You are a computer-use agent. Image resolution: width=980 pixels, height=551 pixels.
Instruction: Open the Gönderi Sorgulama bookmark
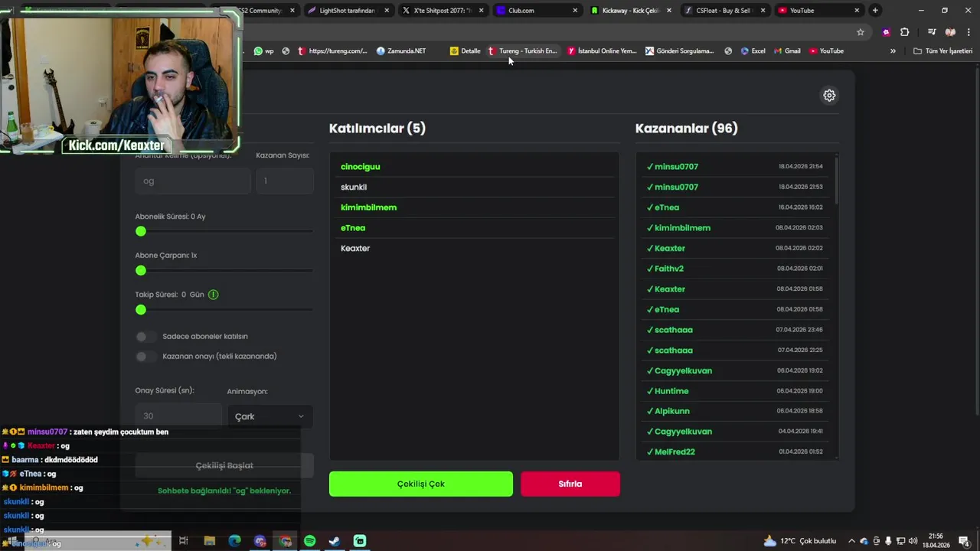tap(680, 51)
